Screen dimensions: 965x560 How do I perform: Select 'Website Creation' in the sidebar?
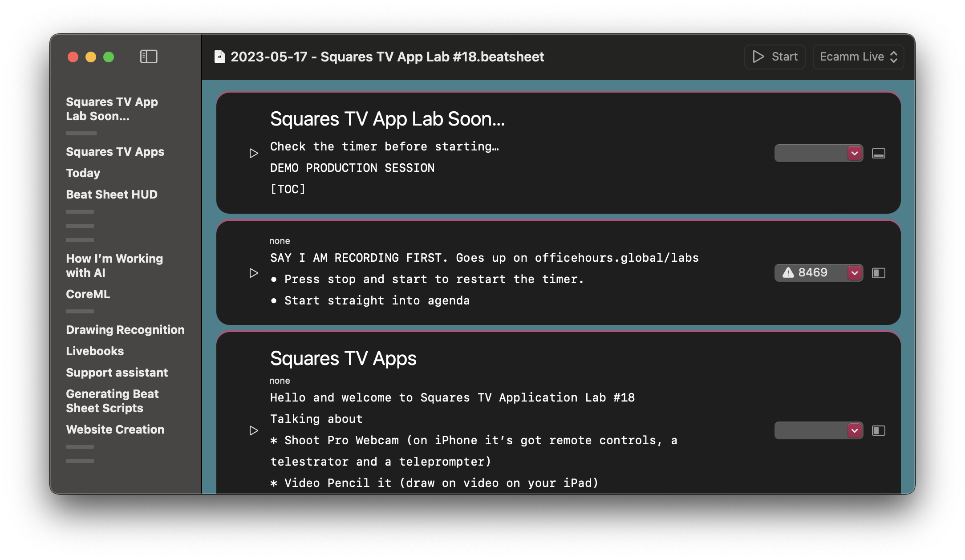coord(115,430)
